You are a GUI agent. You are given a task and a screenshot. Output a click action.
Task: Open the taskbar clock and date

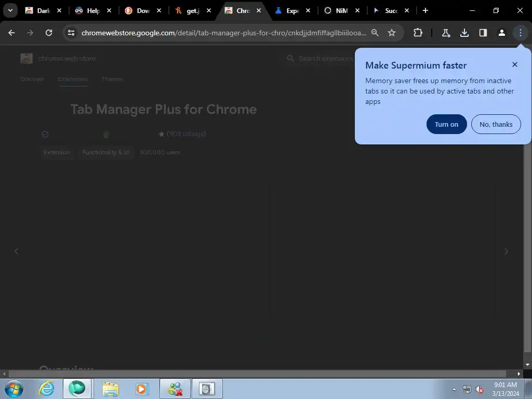[x=505, y=389]
